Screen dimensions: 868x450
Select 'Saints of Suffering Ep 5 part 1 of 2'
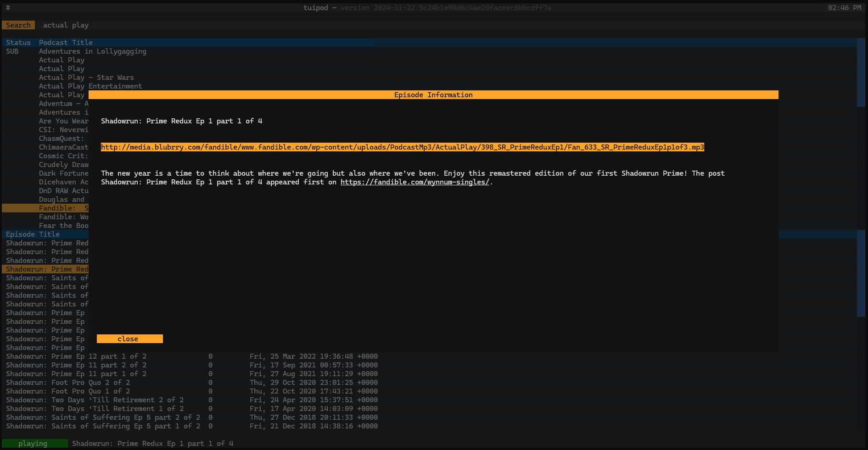pos(103,426)
